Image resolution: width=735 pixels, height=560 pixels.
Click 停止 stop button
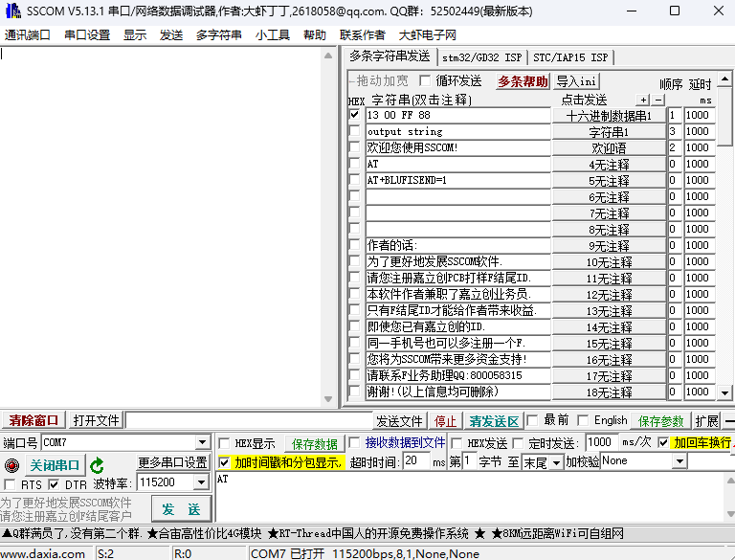[x=445, y=421]
